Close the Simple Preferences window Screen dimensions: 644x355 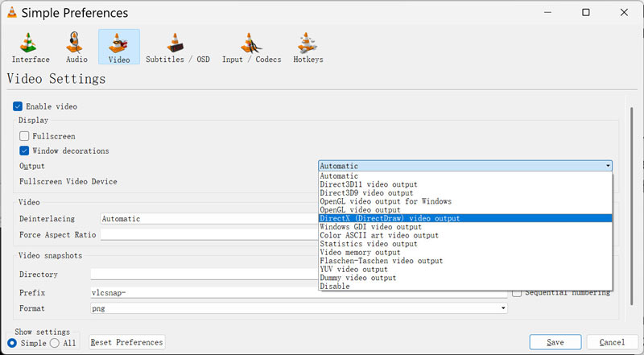(624, 12)
